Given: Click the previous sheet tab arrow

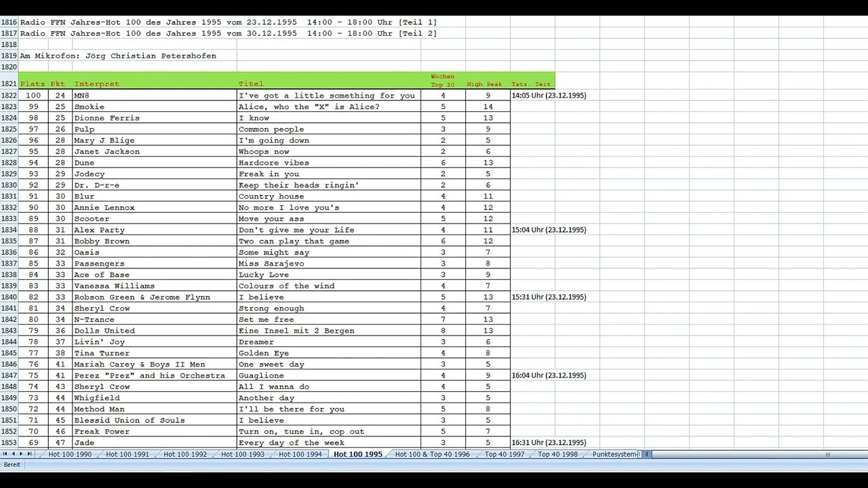Looking at the screenshot, I should click(14, 454).
